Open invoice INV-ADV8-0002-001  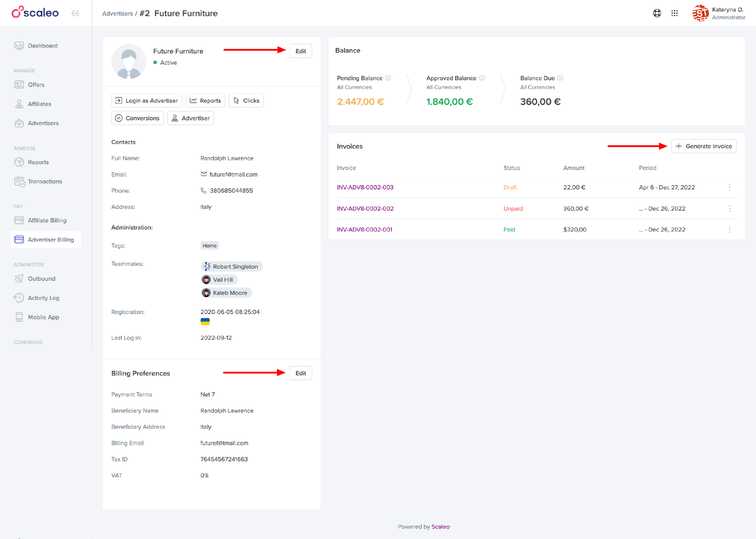point(365,230)
